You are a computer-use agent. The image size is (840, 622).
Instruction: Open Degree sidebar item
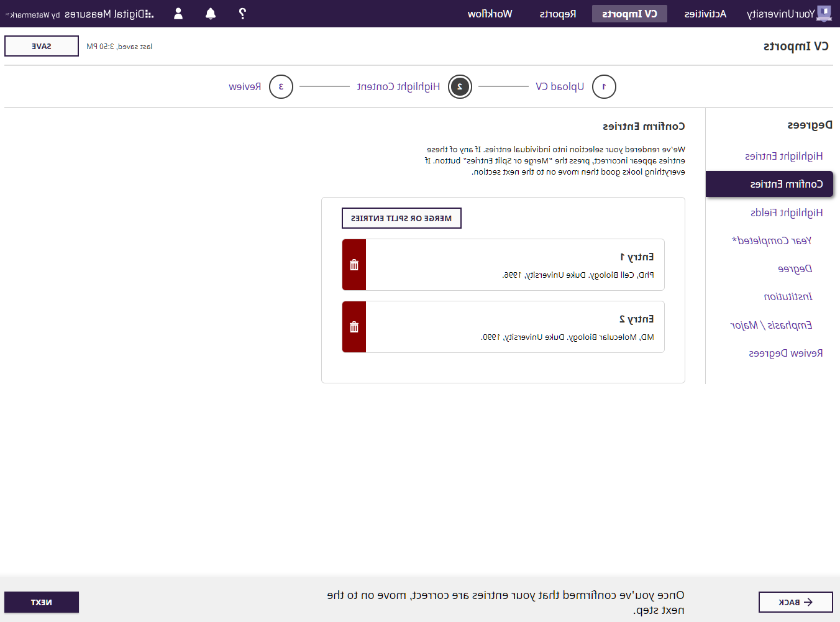(x=795, y=268)
